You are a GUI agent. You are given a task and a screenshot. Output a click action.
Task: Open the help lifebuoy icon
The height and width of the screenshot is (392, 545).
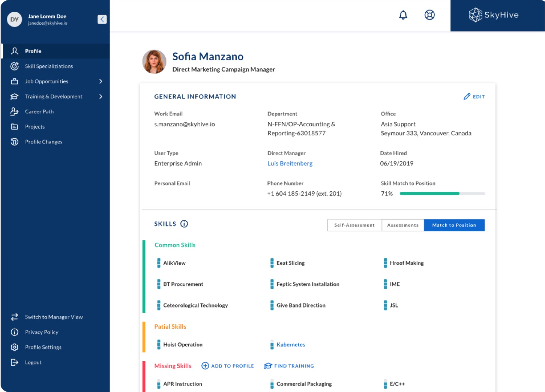430,15
